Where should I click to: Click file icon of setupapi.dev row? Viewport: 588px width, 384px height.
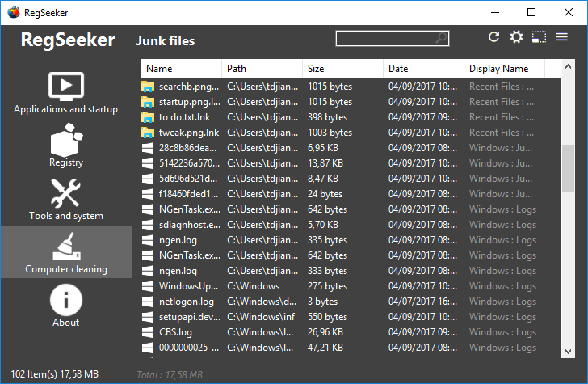(148, 317)
